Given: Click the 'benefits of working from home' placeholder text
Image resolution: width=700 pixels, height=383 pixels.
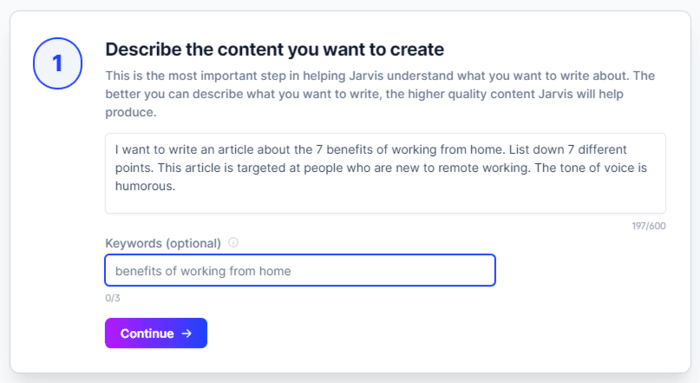Looking at the screenshot, I should tap(203, 271).
